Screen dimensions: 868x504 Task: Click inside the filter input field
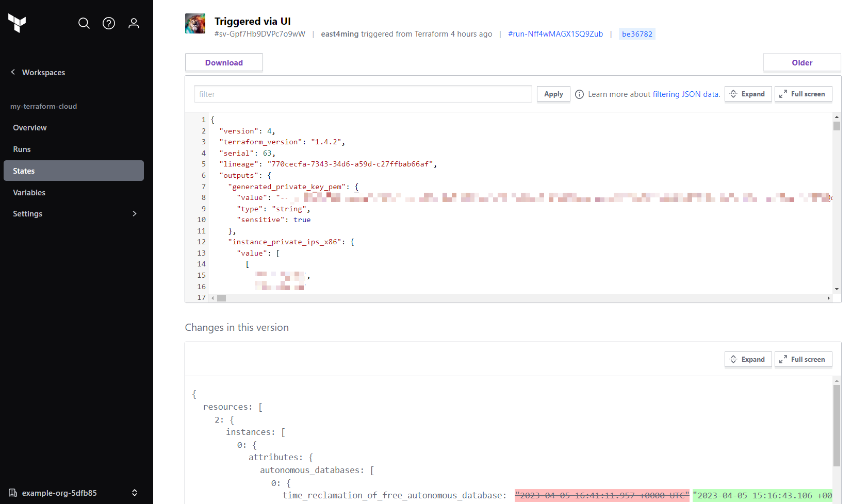361,94
